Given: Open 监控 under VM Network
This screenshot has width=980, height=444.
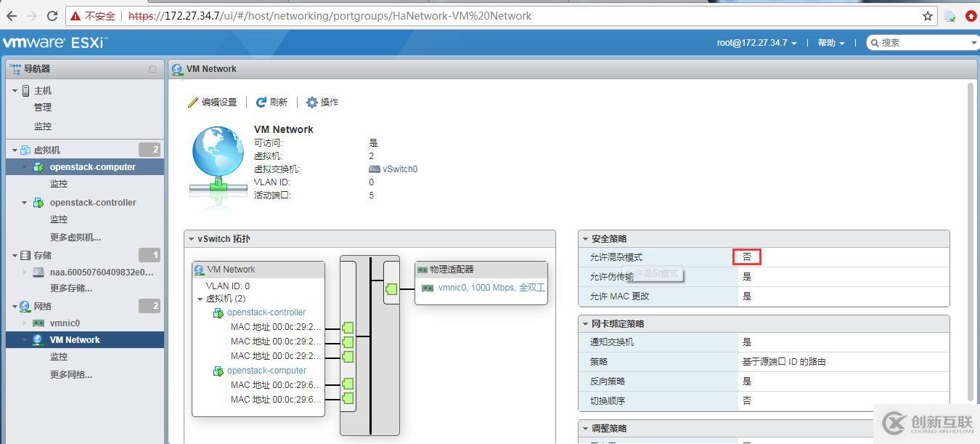Looking at the screenshot, I should (59, 357).
